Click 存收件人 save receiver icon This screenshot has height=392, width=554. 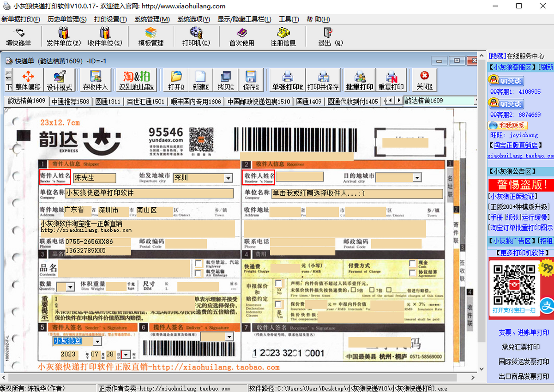(x=96, y=81)
